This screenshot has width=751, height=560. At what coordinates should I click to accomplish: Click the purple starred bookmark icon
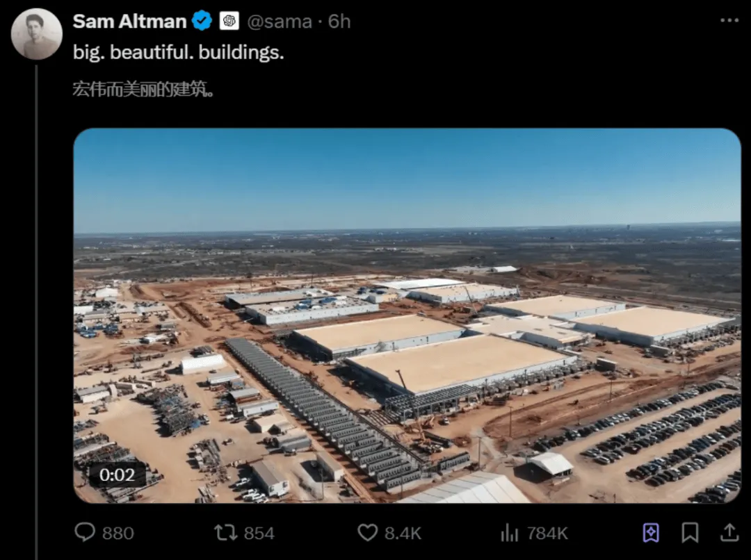coord(651,533)
